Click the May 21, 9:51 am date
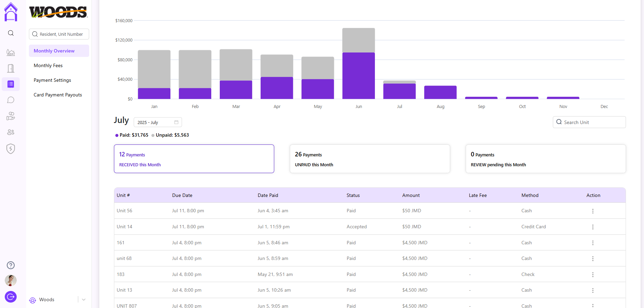The width and height of the screenshot is (644, 308). point(275,274)
